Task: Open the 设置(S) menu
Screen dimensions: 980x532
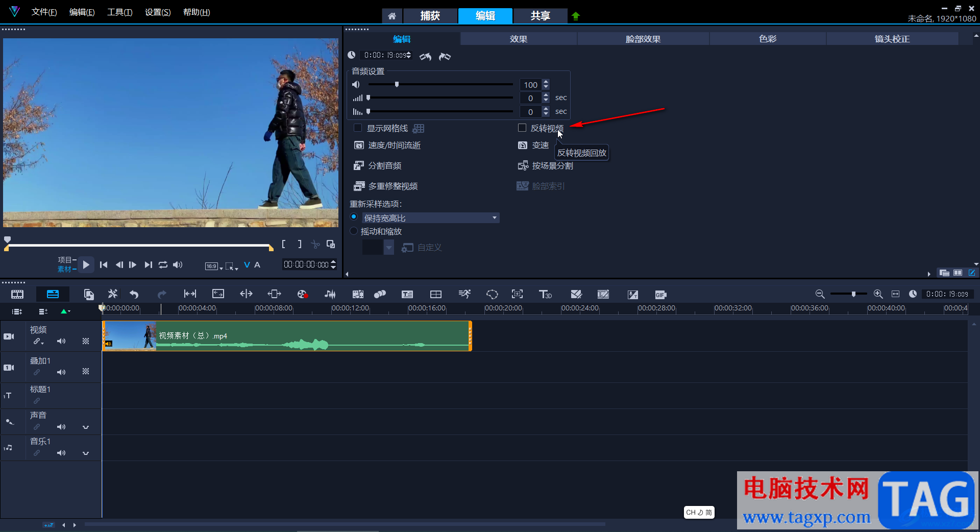Action: click(158, 12)
